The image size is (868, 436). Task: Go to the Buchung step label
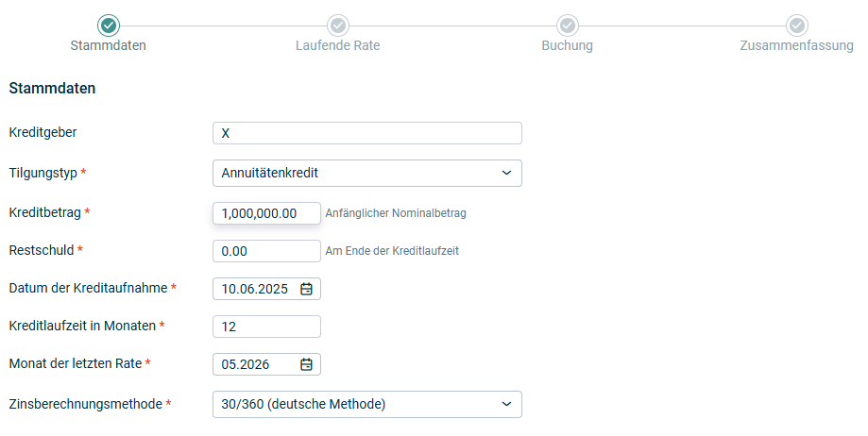click(x=568, y=45)
